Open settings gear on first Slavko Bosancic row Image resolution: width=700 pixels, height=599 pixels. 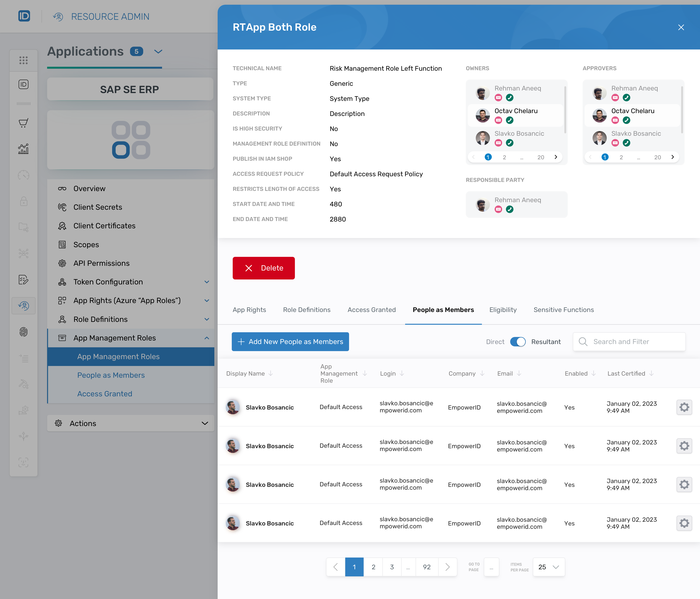pos(684,407)
